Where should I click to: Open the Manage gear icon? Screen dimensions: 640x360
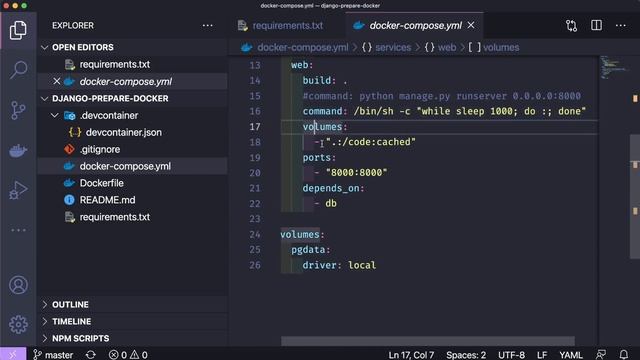(x=18, y=324)
